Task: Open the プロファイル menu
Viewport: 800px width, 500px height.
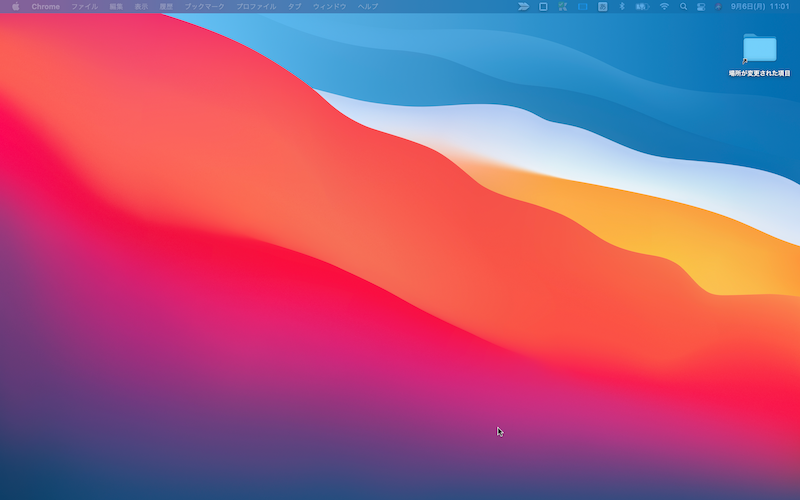Action: pyautogui.click(x=256, y=7)
